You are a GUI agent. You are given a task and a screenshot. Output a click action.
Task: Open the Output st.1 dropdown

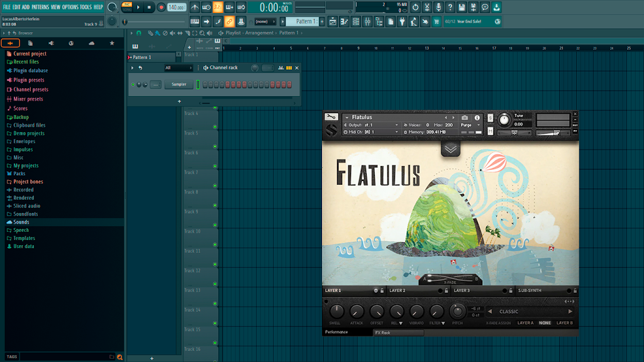coord(372,125)
